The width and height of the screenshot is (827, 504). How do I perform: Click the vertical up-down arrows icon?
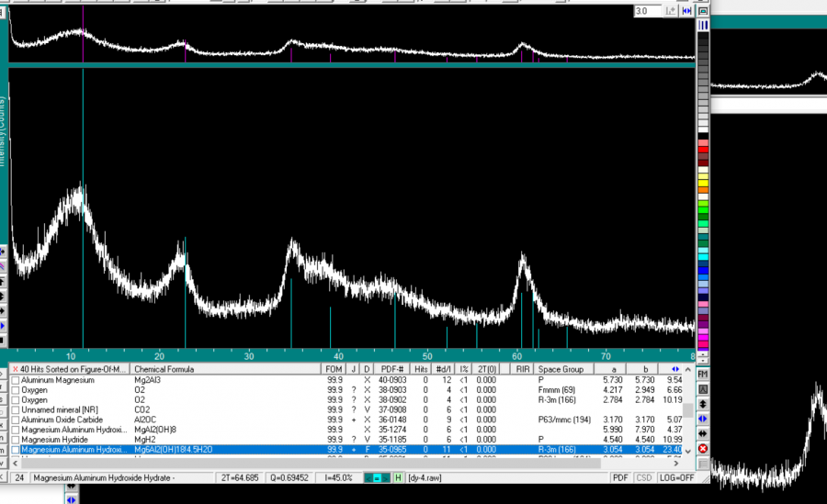pyautogui.click(x=703, y=403)
